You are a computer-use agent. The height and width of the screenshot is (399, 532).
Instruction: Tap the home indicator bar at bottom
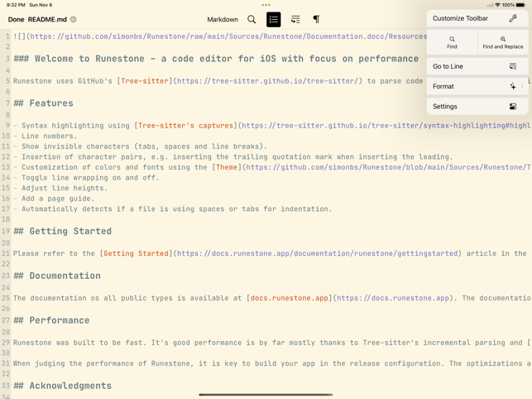click(x=266, y=395)
